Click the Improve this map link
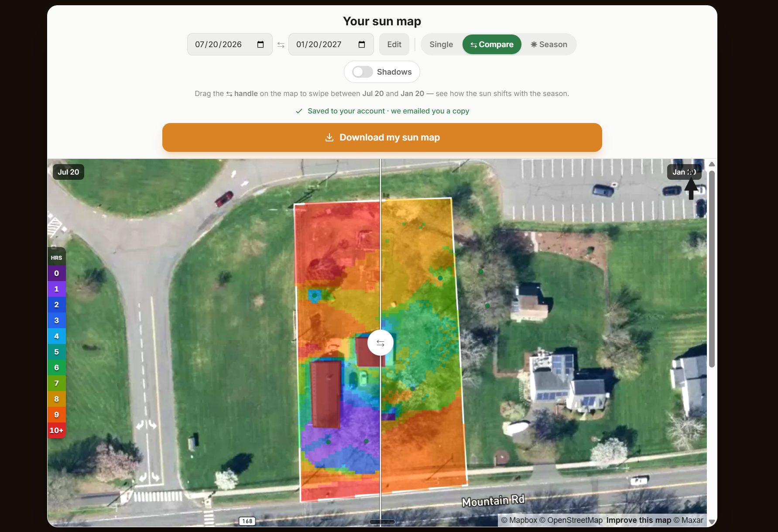 click(639, 520)
